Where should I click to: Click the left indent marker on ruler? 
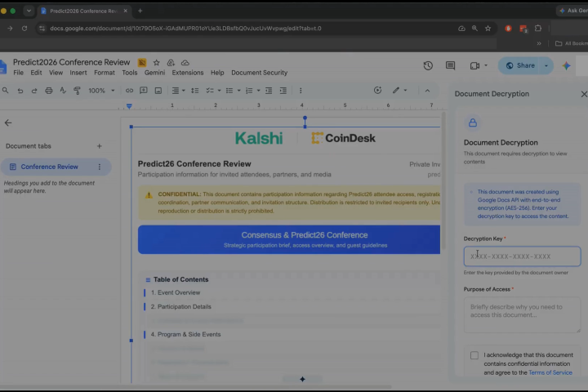129,106
